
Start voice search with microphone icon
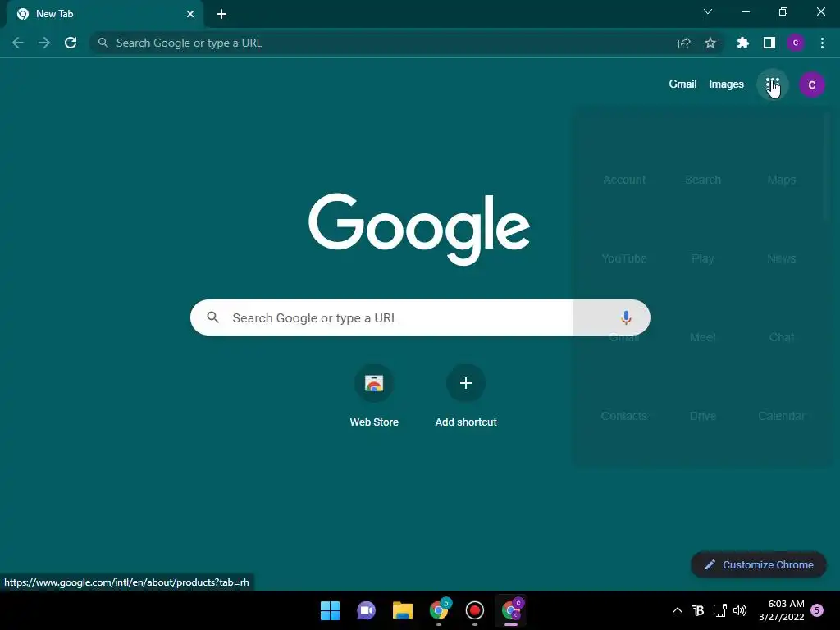[626, 317]
